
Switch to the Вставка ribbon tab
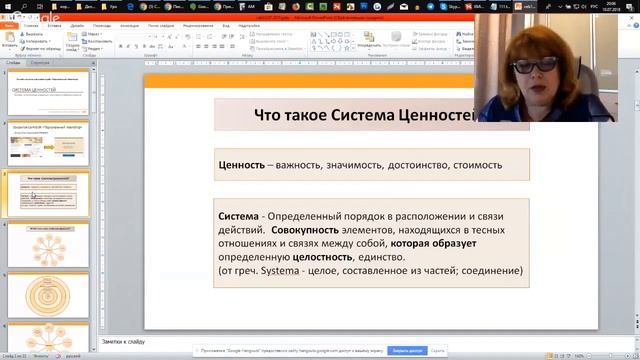tap(54, 26)
